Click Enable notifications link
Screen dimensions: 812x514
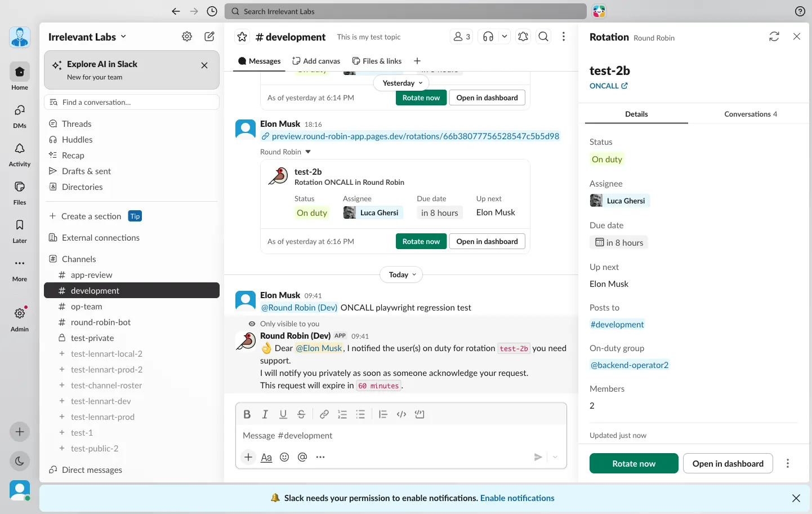coord(517,498)
